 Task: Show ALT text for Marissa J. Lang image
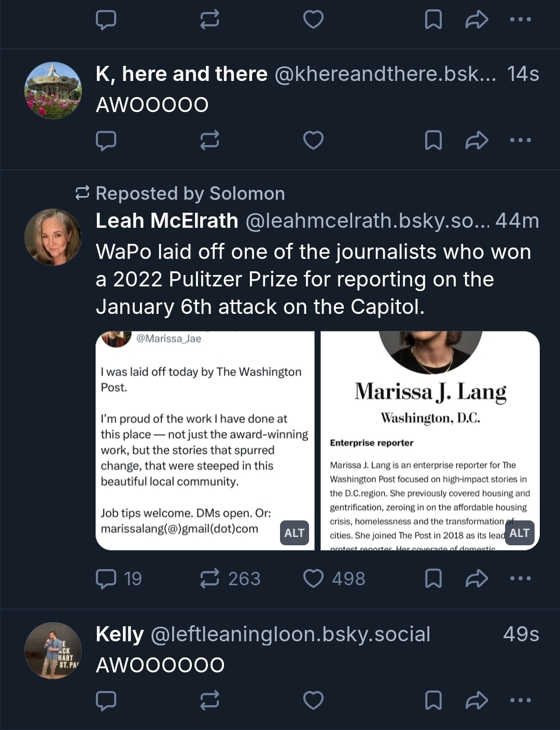tap(519, 533)
